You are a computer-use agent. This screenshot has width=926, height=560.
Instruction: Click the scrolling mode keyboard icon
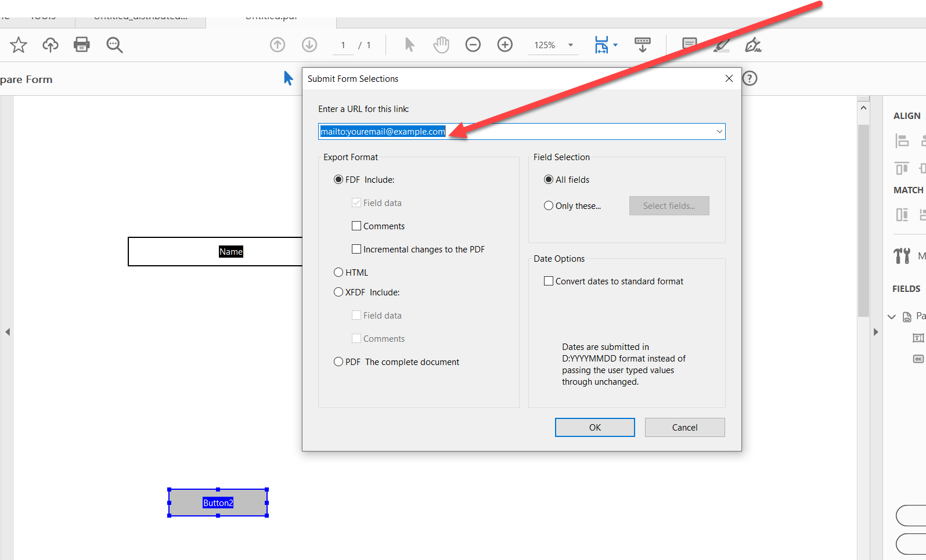click(x=643, y=45)
